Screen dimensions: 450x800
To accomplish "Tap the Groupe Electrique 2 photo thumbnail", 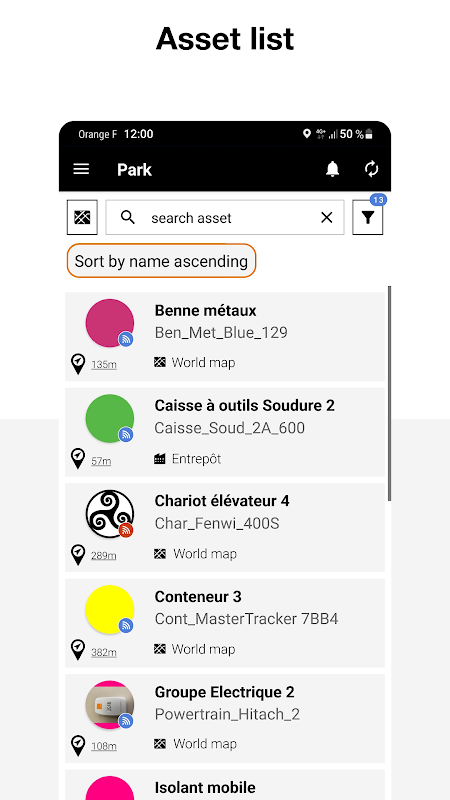I will pyautogui.click(x=110, y=705).
